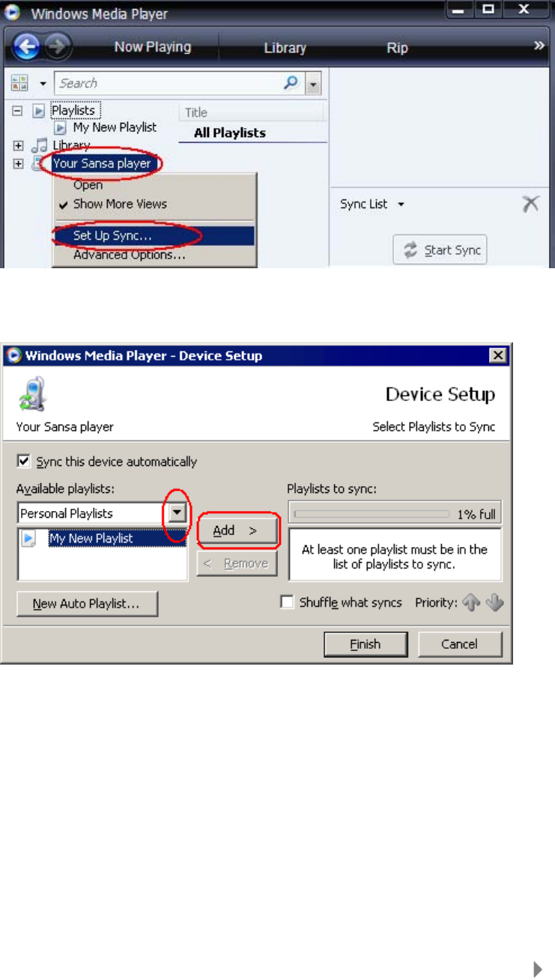Image resolution: width=555 pixels, height=980 pixels.
Task: Toggle the Show More Views check item
Action: click(120, 204)
